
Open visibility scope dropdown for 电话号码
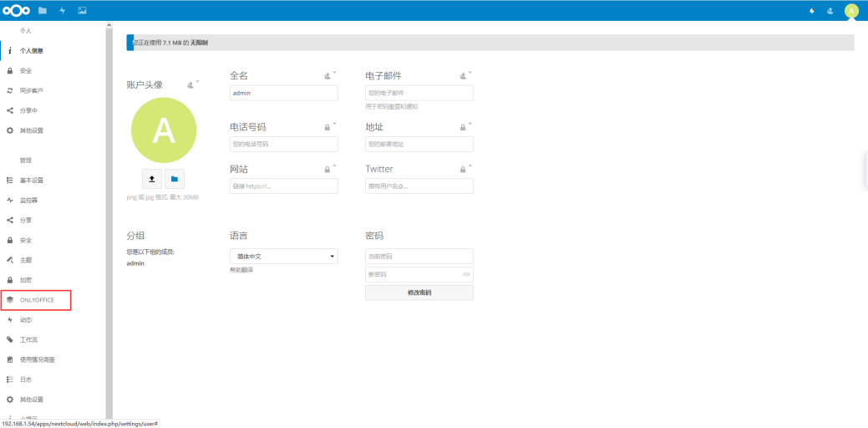click(x=330, y=127)
